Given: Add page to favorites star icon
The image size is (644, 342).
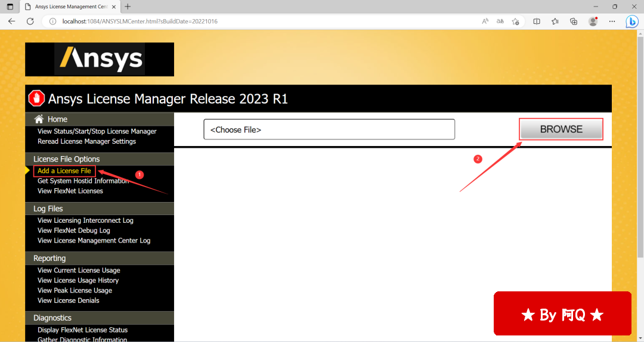Looking at the screenshot, I should [516, 21].
